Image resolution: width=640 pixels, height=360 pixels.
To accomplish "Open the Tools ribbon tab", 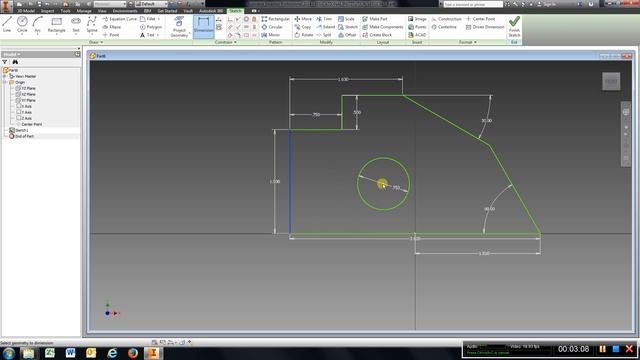I will click(65, 11).
